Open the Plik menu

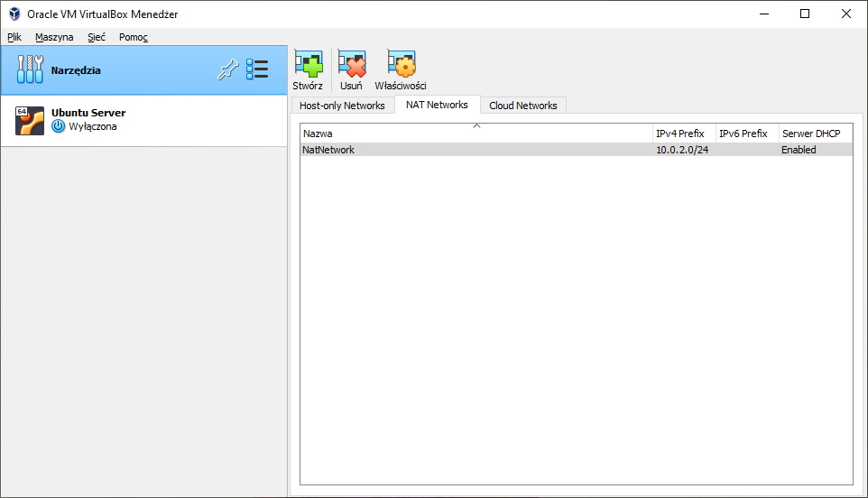[x=14, y=37]
